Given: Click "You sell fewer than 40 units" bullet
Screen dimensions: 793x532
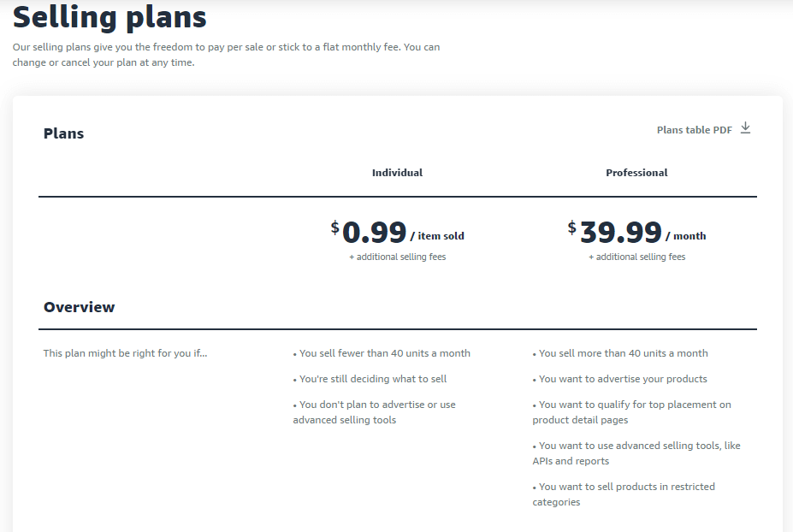Looking at the screenshot, I should (382, 353).
